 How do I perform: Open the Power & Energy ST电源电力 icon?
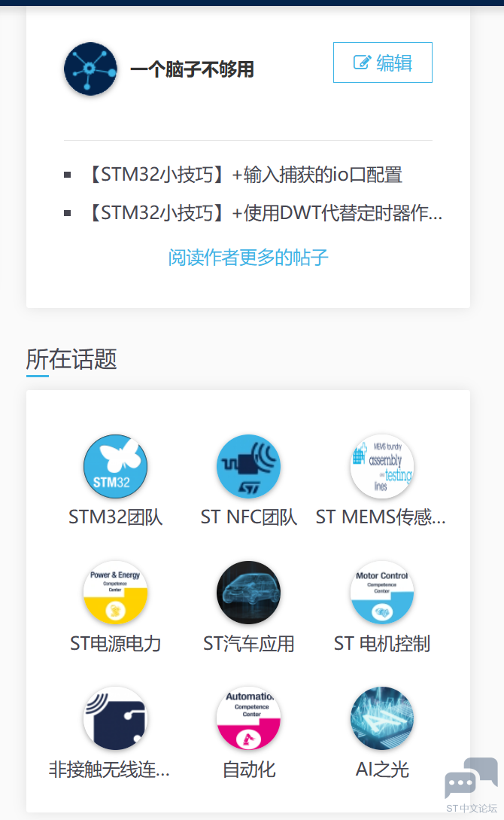coord(115,593)
